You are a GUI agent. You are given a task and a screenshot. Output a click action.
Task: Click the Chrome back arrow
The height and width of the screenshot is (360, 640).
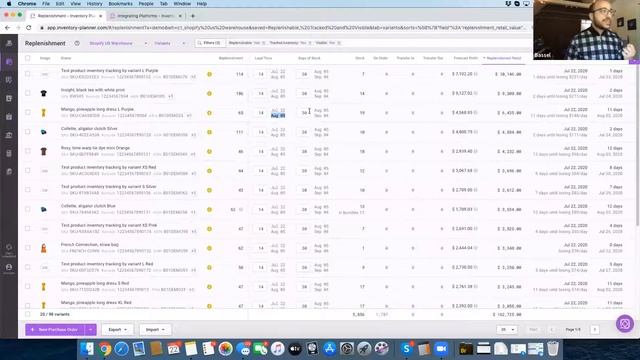(8, 28)
